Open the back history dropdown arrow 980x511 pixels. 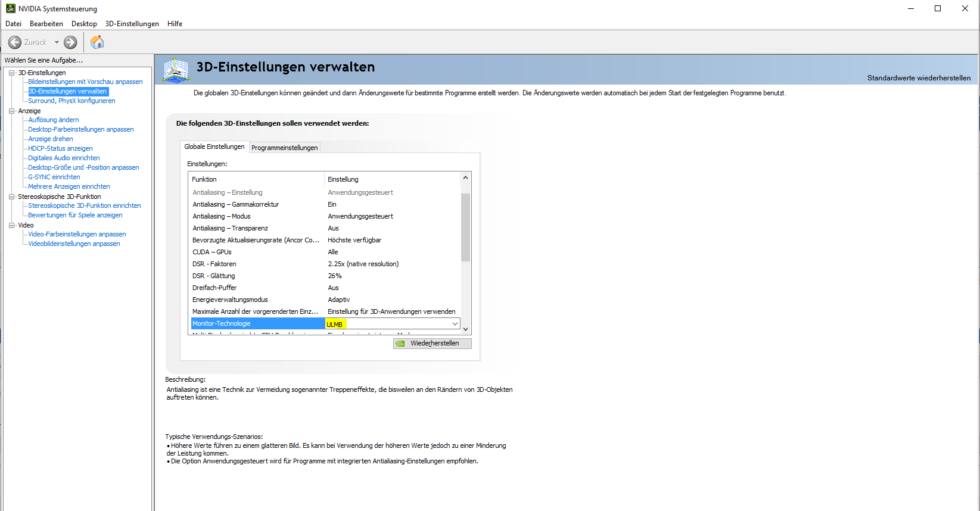(x=57, y=42)
